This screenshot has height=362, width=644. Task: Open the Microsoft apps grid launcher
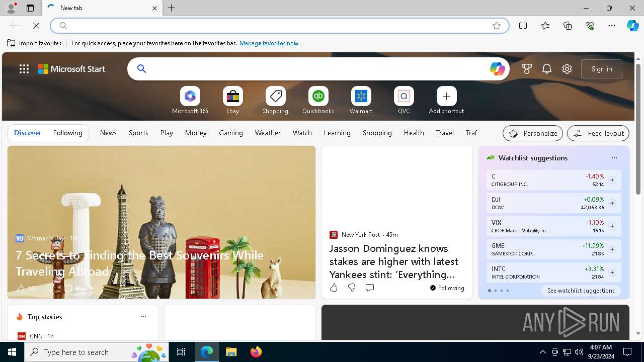[24, 69]
